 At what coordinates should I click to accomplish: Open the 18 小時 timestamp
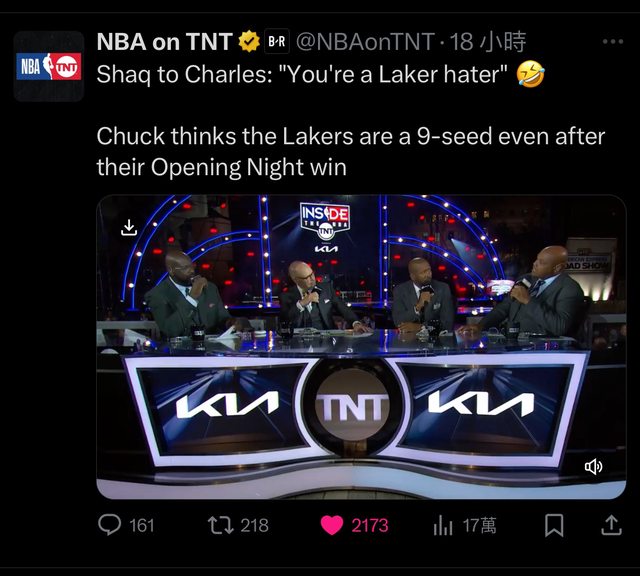coord(488,42)
